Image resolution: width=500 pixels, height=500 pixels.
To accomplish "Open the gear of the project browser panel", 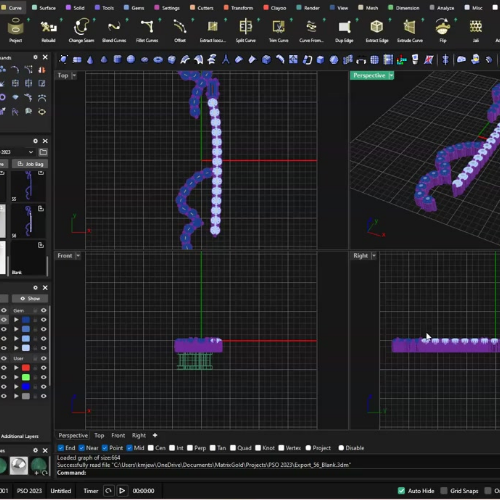I will [x=35, y=141].
